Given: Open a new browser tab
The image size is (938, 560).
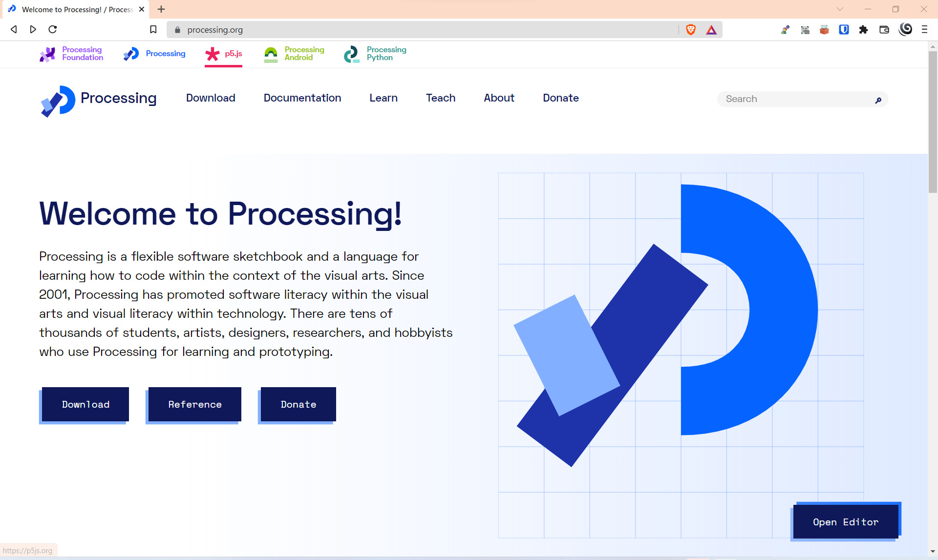Looking at the screenshot, I should (161, 9).
